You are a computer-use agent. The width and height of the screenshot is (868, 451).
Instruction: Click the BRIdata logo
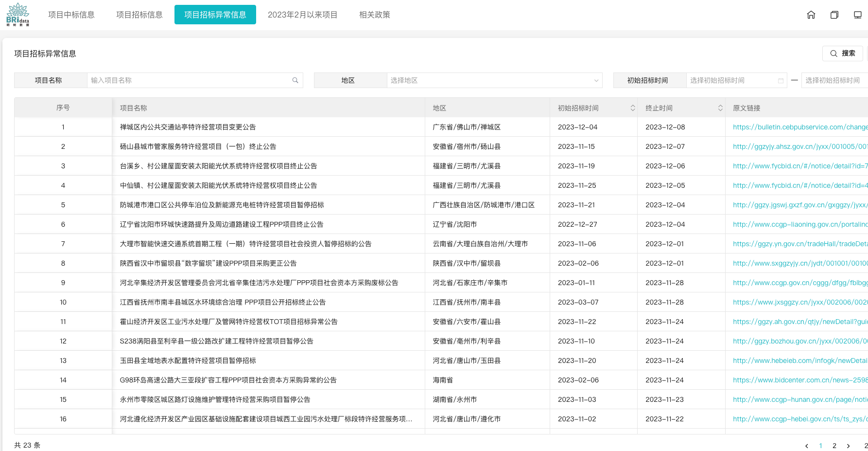pyautogui.click(x=18, y=15)
